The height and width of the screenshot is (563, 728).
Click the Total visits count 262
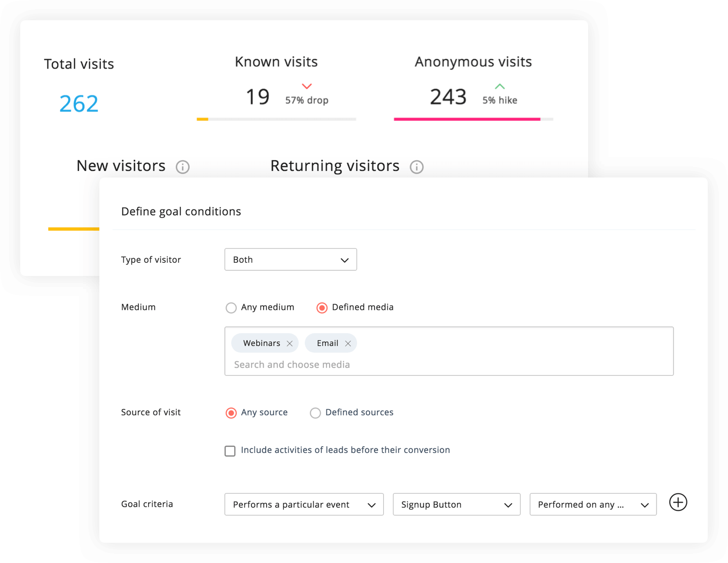[x=79, y=104]
